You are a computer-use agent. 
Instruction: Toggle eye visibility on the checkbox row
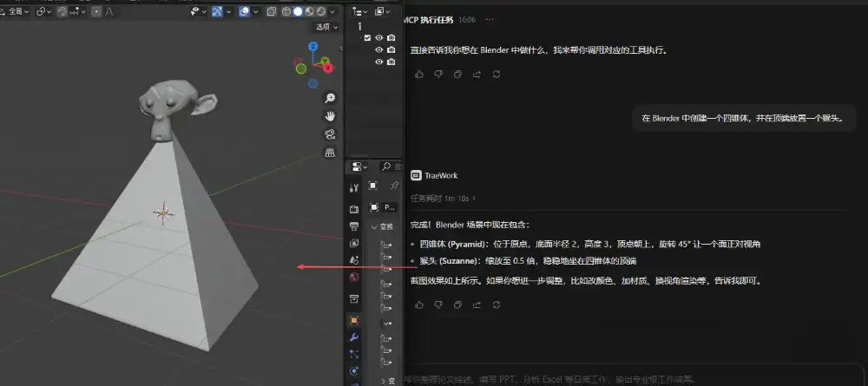coord(379,38)
